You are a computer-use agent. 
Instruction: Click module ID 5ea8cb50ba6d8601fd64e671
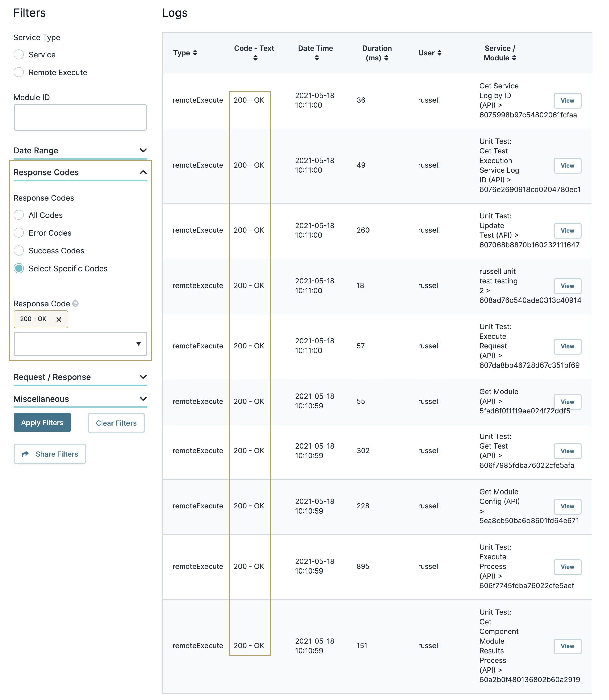(x=529, y=521)
